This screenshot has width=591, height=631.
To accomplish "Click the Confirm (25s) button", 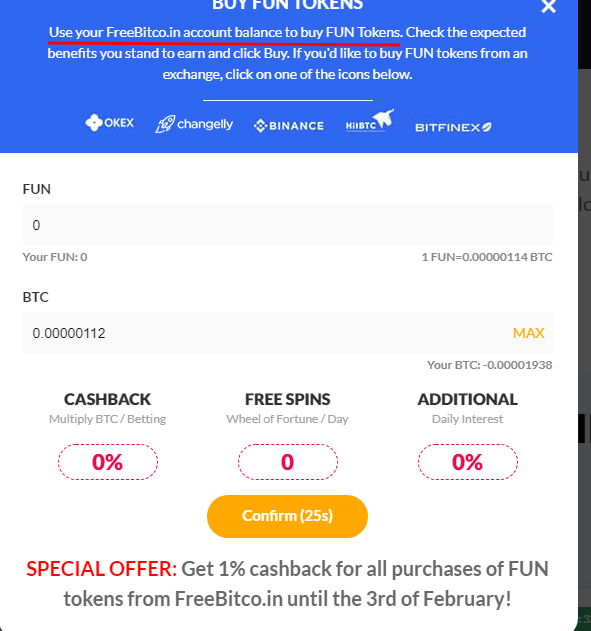I will coord(287,516).
